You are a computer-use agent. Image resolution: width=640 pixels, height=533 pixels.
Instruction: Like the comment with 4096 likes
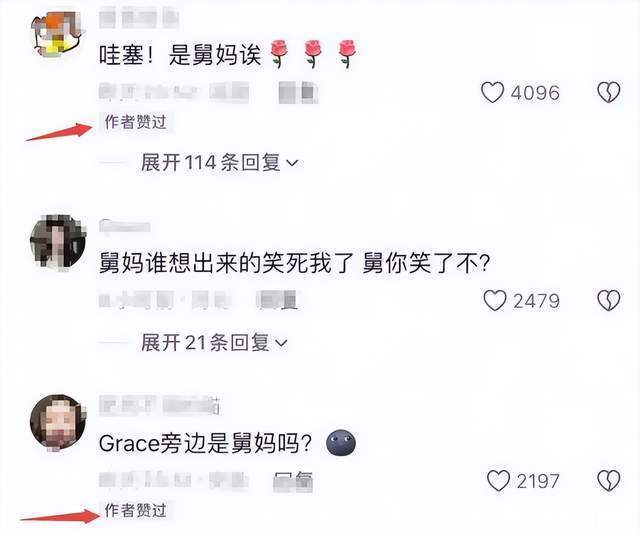click(492, 93)
